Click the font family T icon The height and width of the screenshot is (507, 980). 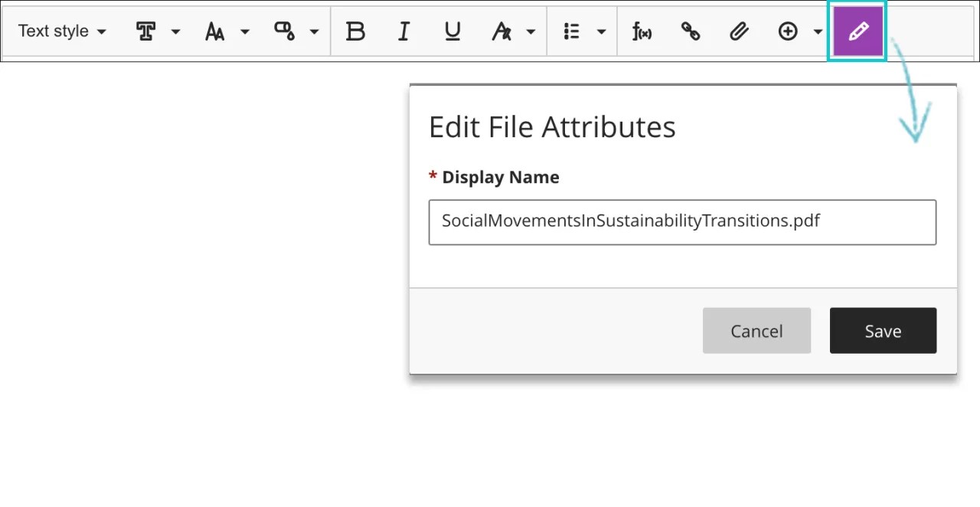click(145, 31)
